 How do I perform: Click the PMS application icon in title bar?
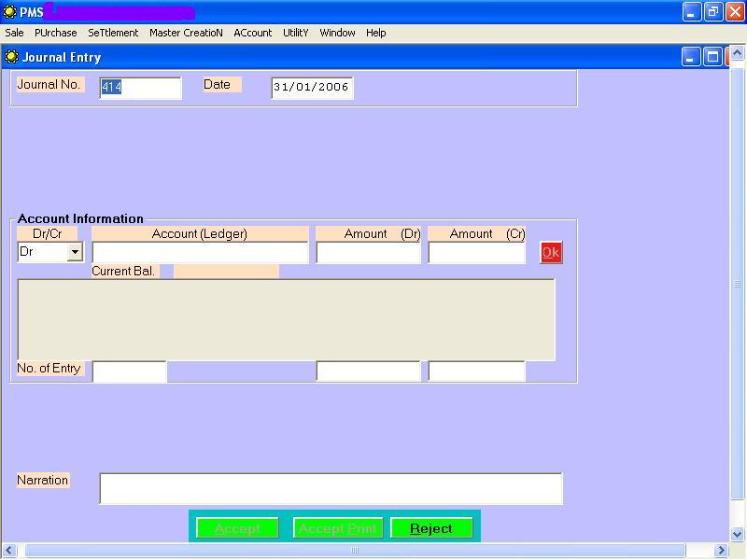pos(9,12)
